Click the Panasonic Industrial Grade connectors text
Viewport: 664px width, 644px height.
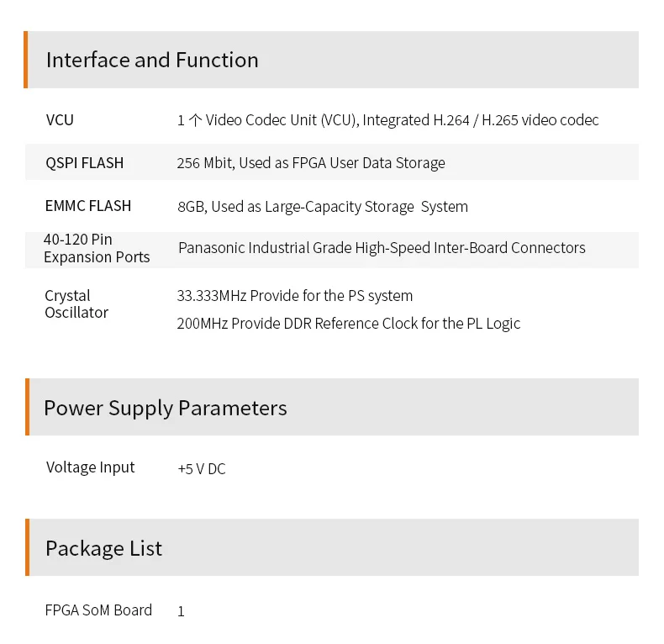(382, 248)
